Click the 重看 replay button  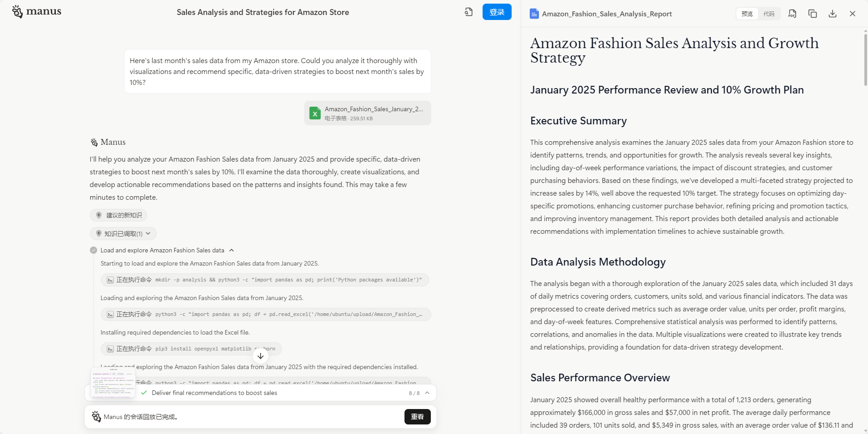418,417
